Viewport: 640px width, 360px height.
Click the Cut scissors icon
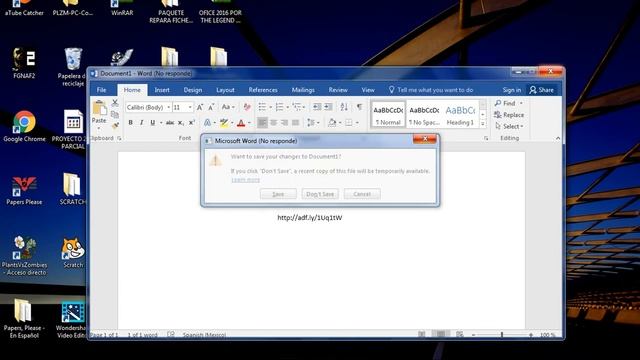pyautogui.click(x=115, y=103)
